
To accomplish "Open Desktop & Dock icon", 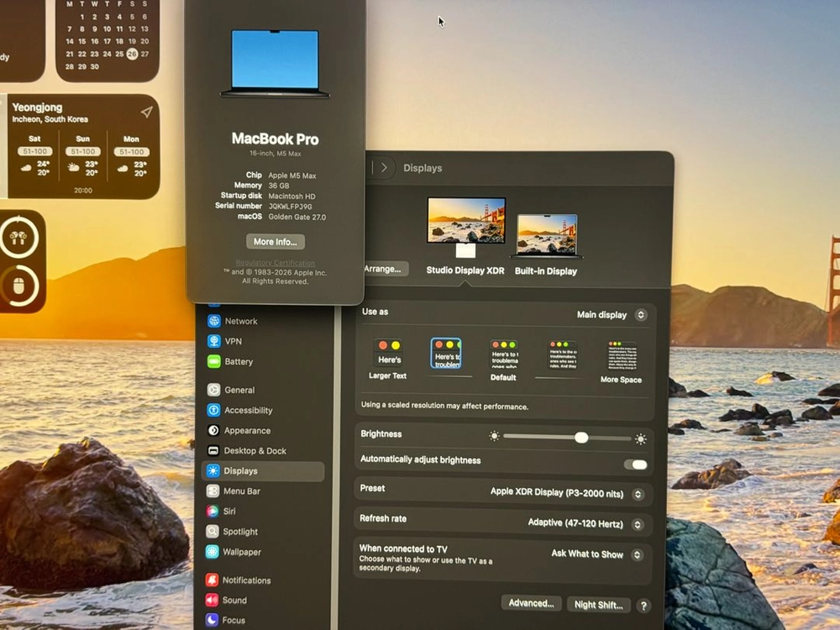I will [x=213, y=450].
